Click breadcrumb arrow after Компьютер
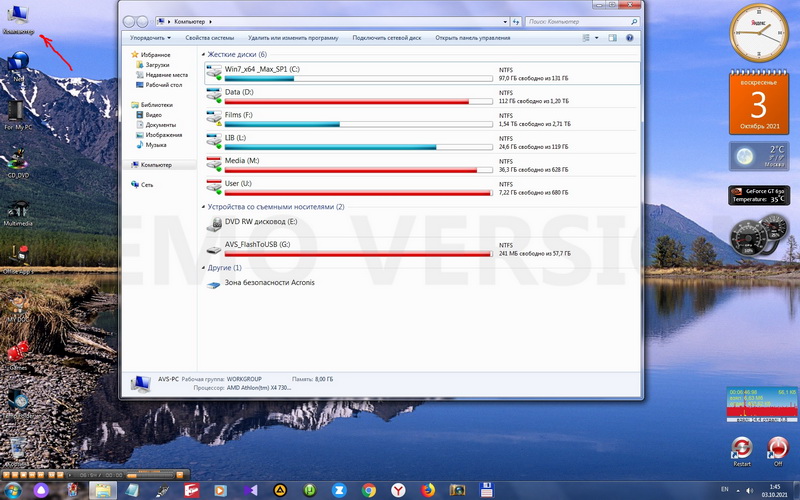The width and height of the screenshot is (800, 500). (x=210, y=22)
